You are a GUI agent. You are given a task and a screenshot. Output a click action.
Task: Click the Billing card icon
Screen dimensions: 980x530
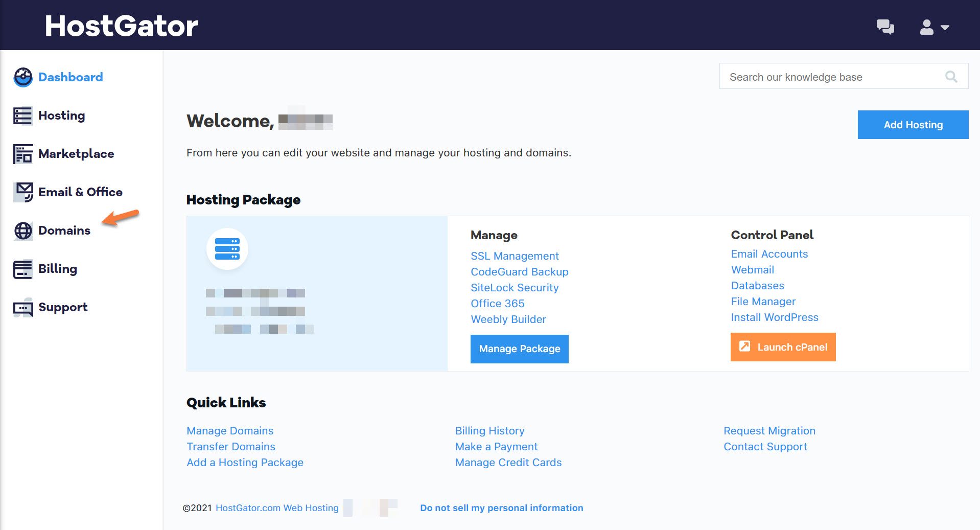coord(23,269)
